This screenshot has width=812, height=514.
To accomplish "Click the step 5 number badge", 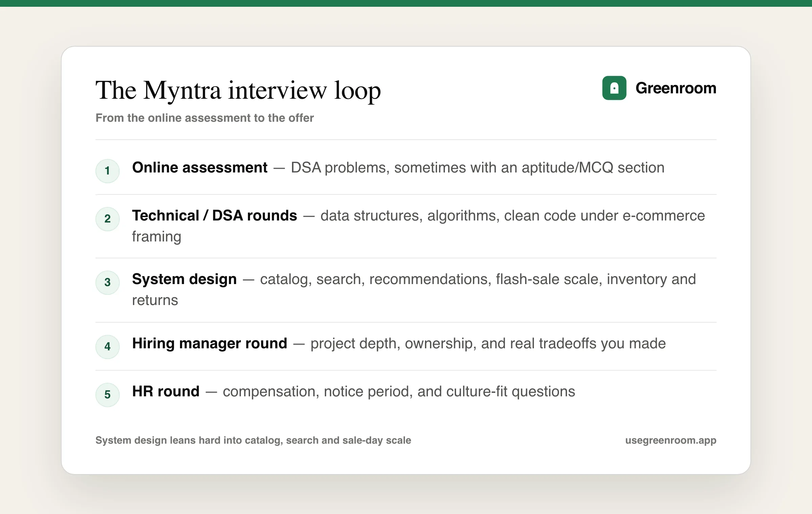I will [108, 395].
